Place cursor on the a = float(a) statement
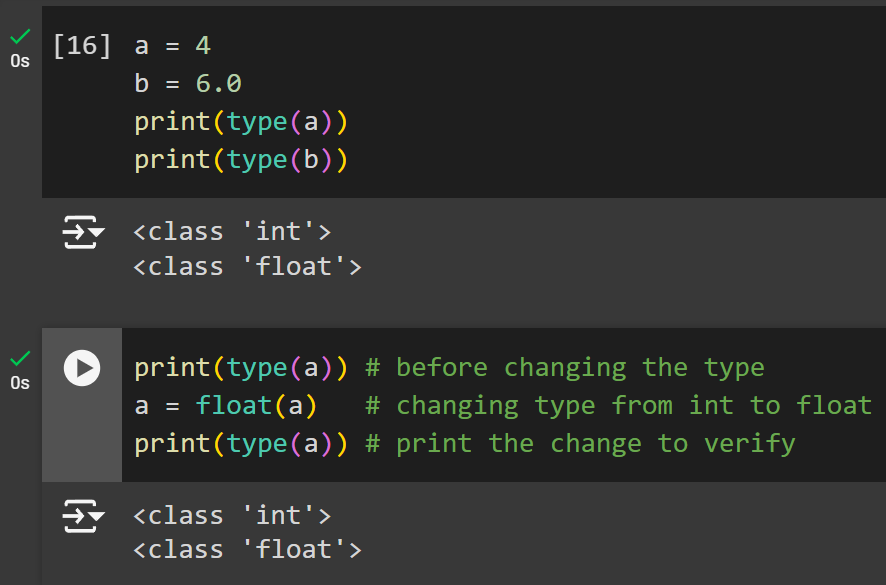886x585 pixels. coord(226,406)
